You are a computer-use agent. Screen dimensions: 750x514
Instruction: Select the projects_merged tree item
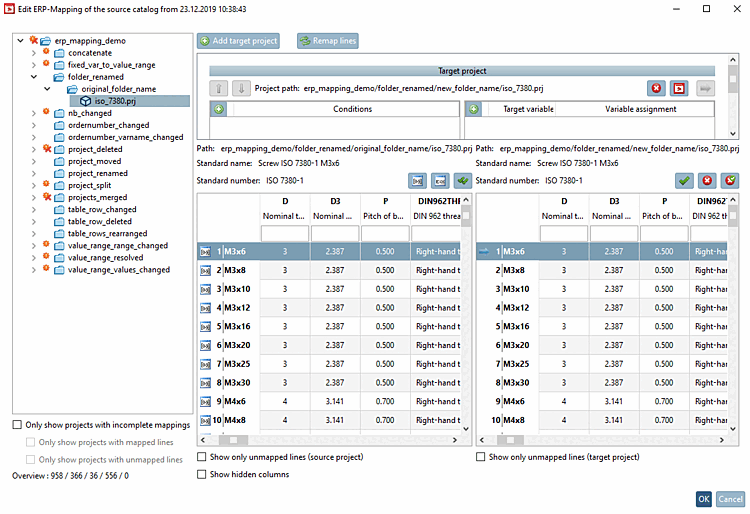pyautogui.click(x=98, y=198)
